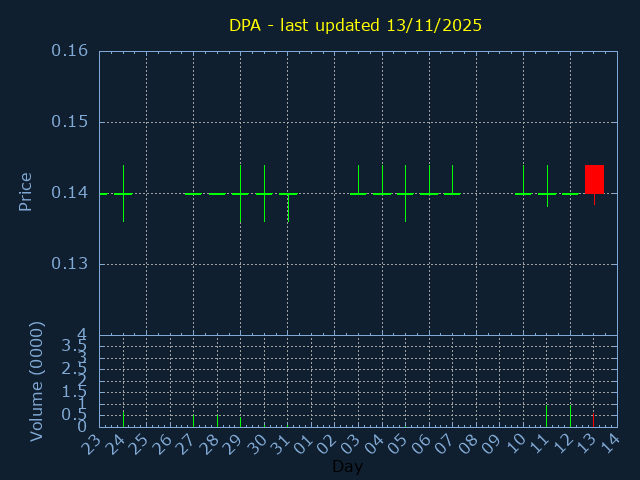Click the green volume bar on day 12
This screenshot has height=480, width=640.
[x=570, y=416]
